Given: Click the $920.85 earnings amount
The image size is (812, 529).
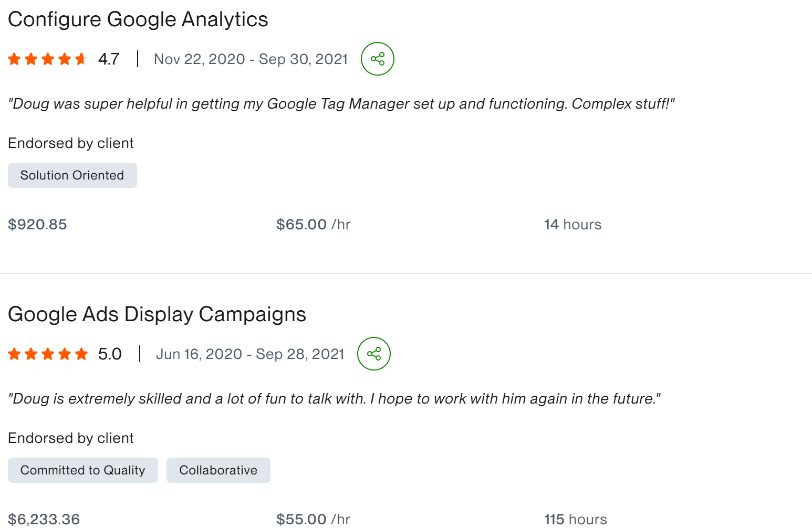Looking at the screenshot, I should (x=37, y=225).
